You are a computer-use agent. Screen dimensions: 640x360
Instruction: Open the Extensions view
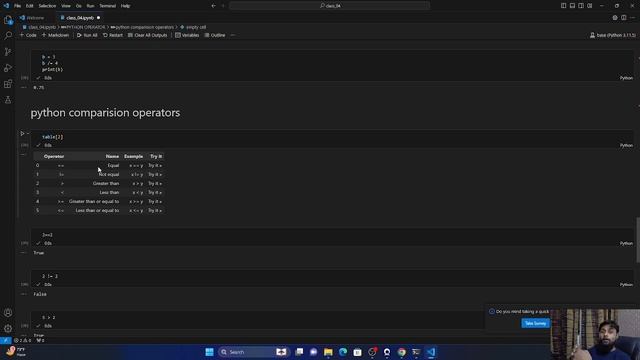(8, 84)
